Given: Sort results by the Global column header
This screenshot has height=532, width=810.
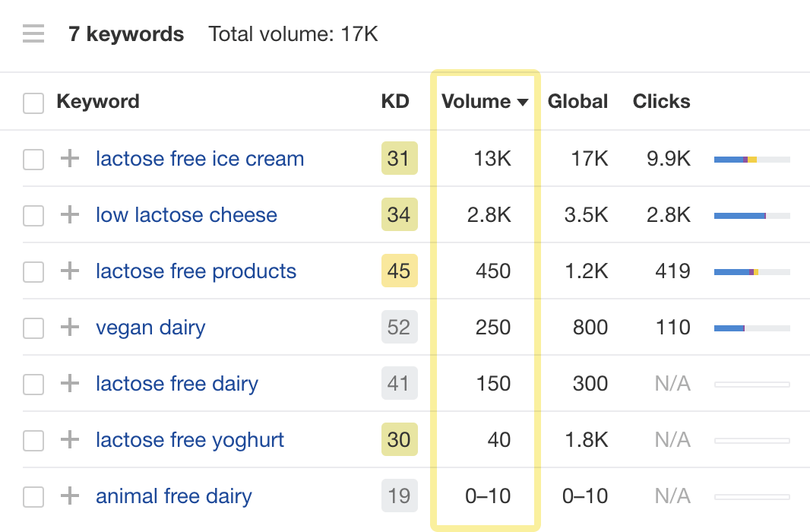Looking at the screenshot, I should (x=577, y=101).
